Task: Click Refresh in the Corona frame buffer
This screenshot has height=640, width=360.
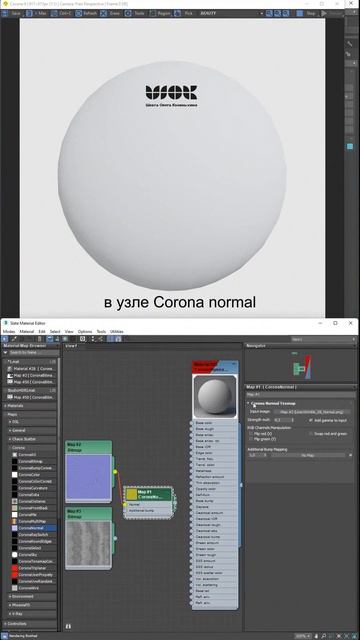Action: click(87, 13)
